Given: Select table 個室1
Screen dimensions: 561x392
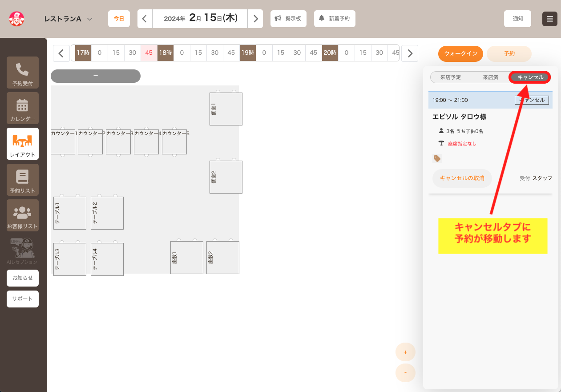Looking at the screenshot, I should (226, 109).
